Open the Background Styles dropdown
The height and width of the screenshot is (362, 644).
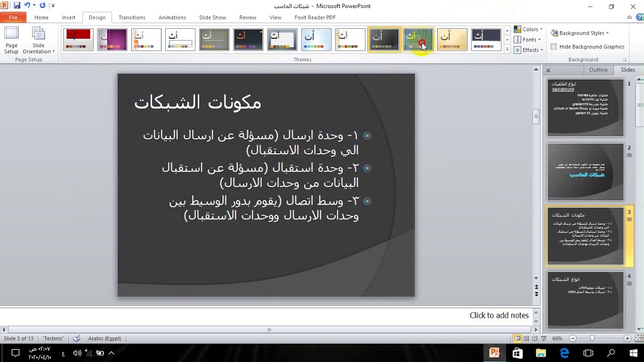580,33
